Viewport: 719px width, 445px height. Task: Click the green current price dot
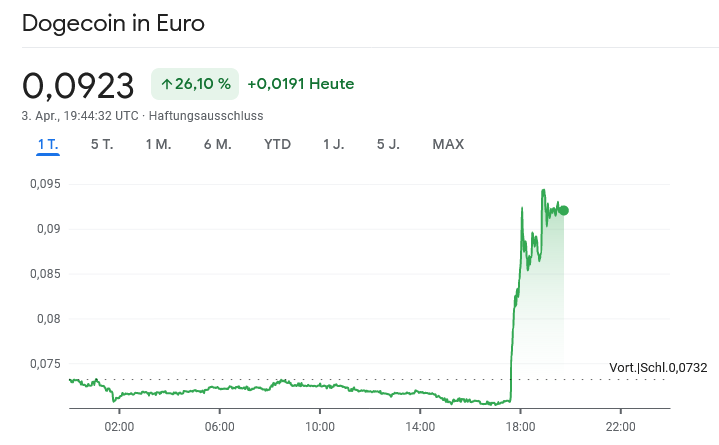(x=564, y=210)
